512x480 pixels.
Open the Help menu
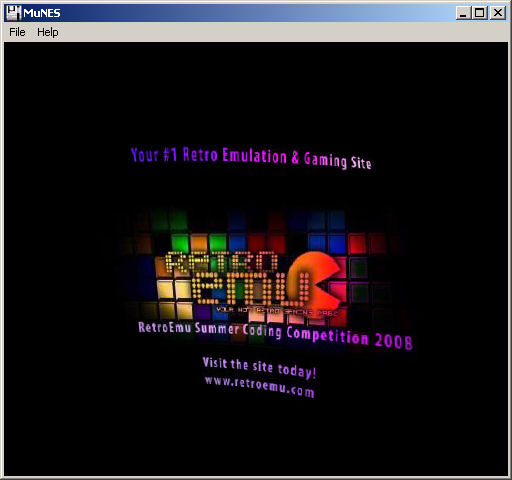(48, 32)
